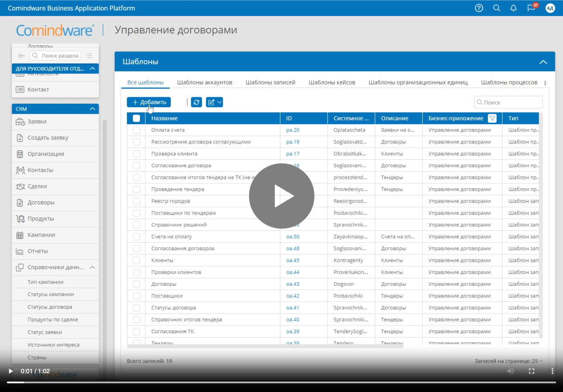Click the Справочники данных copy icon
Image resolution: width=563 pixels, height=392 pixels.
point(20,267)
